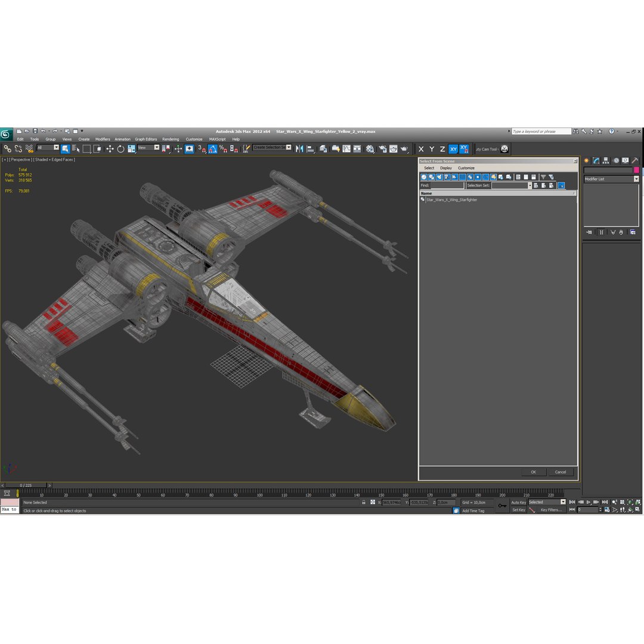Image resolution: width=644 pixels, height=644 pixels.
Task: Select the Link tool in main toolbar
Action: (x=7, y=148)
